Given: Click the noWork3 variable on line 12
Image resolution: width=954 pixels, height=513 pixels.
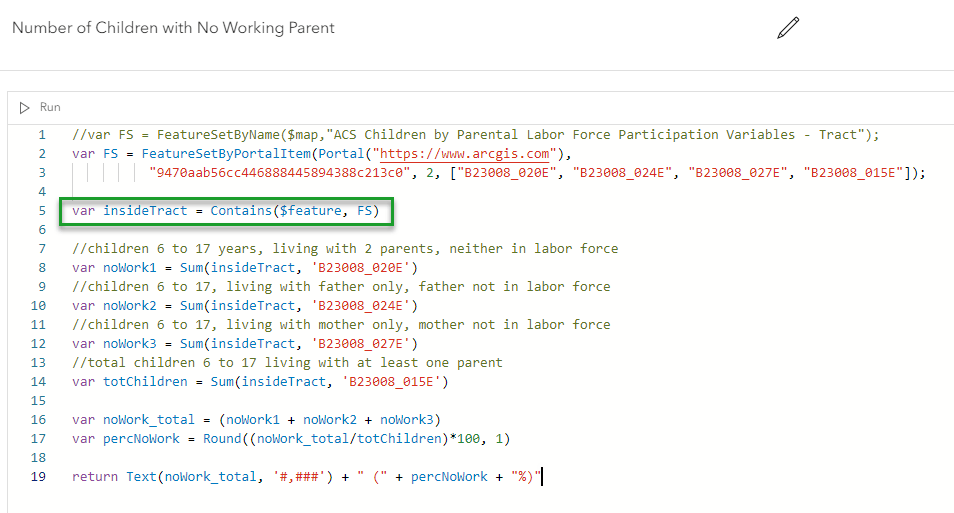Looking at the screenshot, I should (130, 344).
